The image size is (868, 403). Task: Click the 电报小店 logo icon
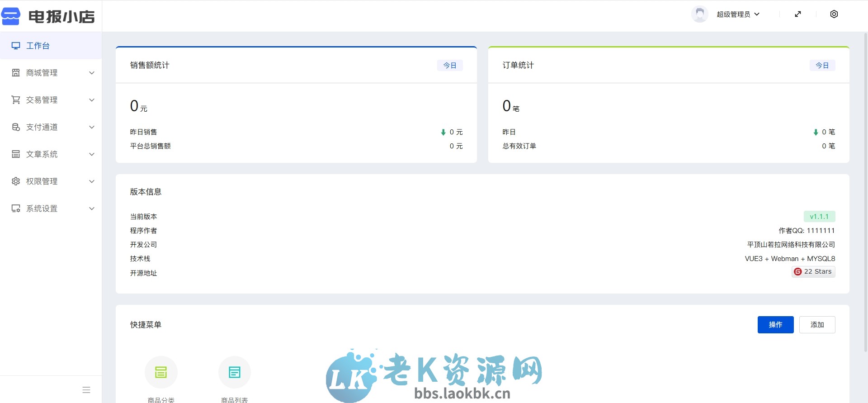[x=11, y=16]
